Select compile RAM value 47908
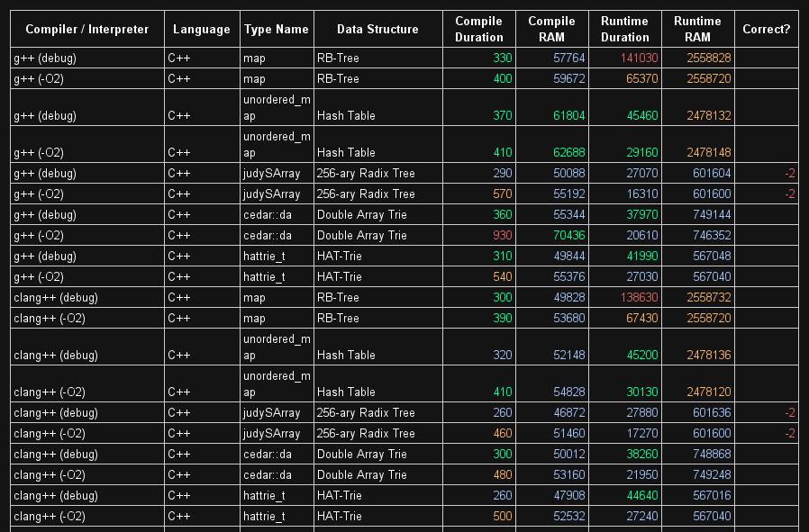This screenshot has height=532, width=809. click(569, 495)
